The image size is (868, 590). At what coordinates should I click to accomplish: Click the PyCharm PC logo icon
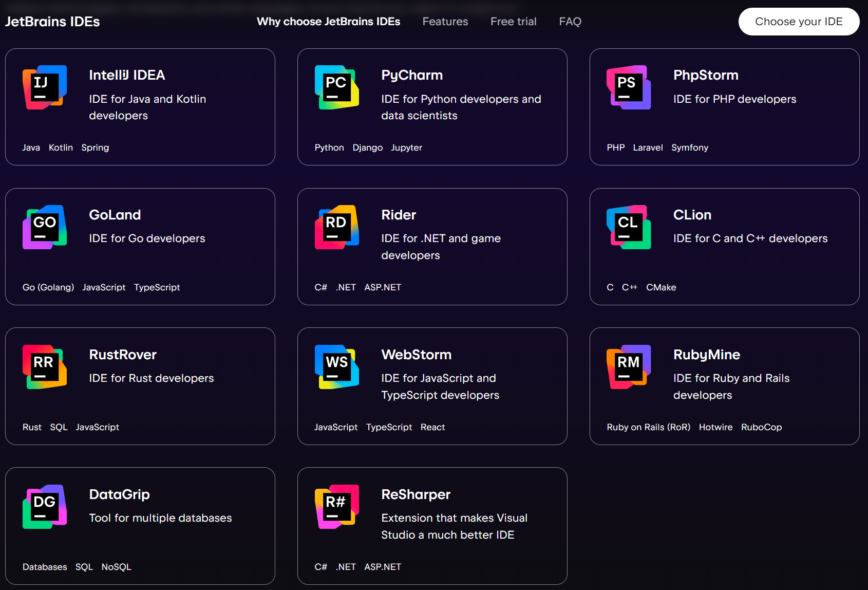tap(337, 87)
